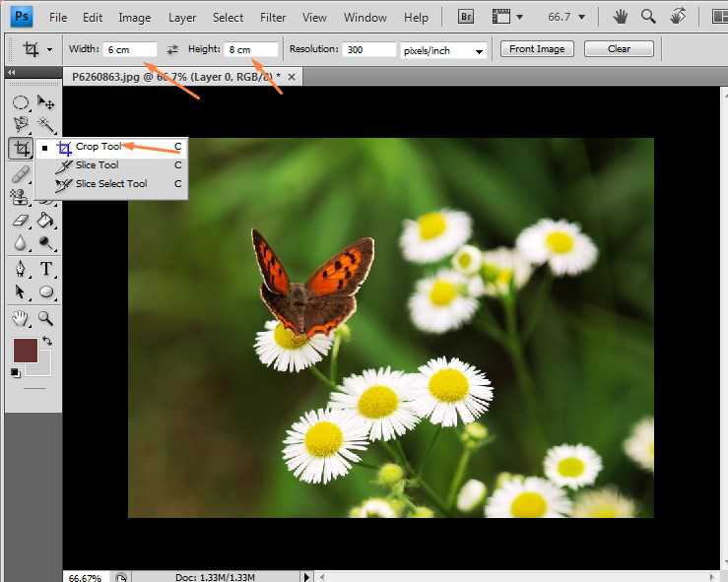Image resolution: width=728 pixels, height=582 pixels.
Task: Click the status bar zoom field 66.67%
Action: [x=86, y=577]
